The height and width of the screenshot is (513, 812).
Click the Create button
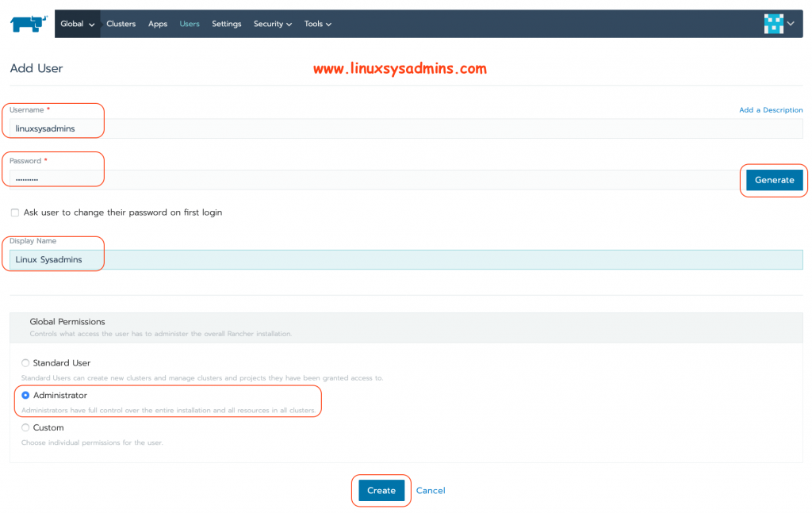381,490
